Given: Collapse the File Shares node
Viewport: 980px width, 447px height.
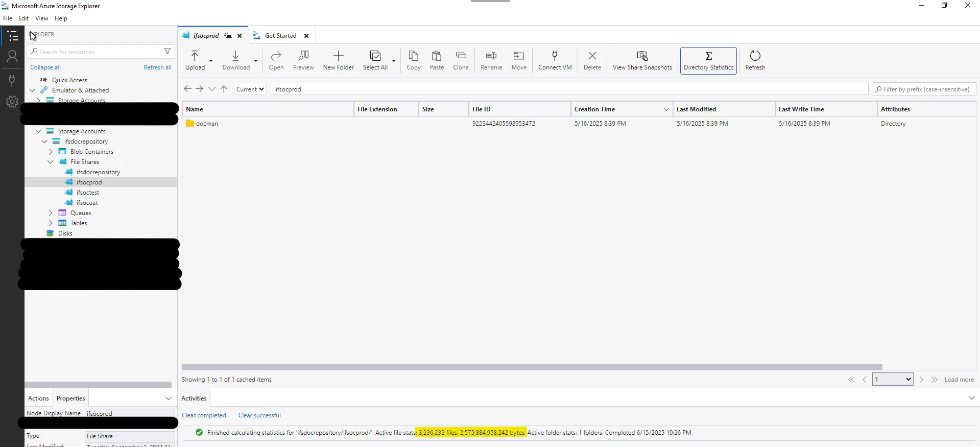Looking at the screenshot, I should (x=51, y=162).
